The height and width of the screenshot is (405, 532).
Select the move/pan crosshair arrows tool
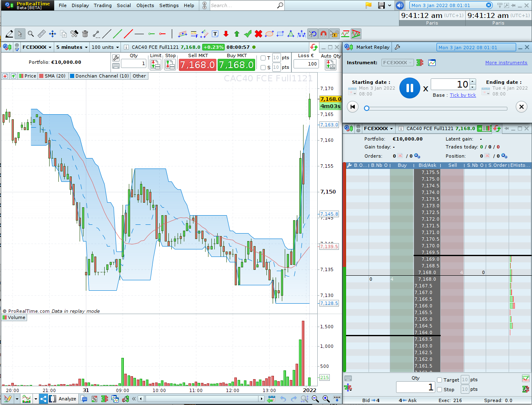(53, 34)
